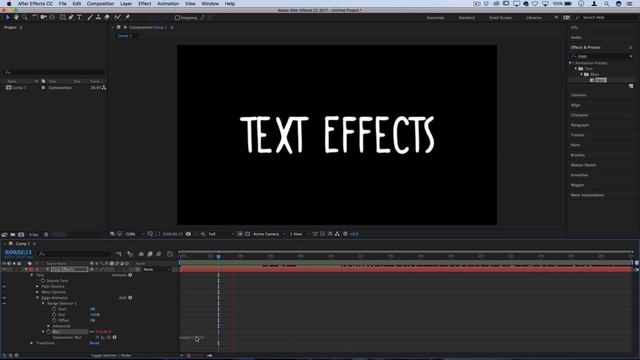This screenshot has width=640, height=360.
Task: Click Toggle Switches / Modes button
Action: click(x=111, y=356)
